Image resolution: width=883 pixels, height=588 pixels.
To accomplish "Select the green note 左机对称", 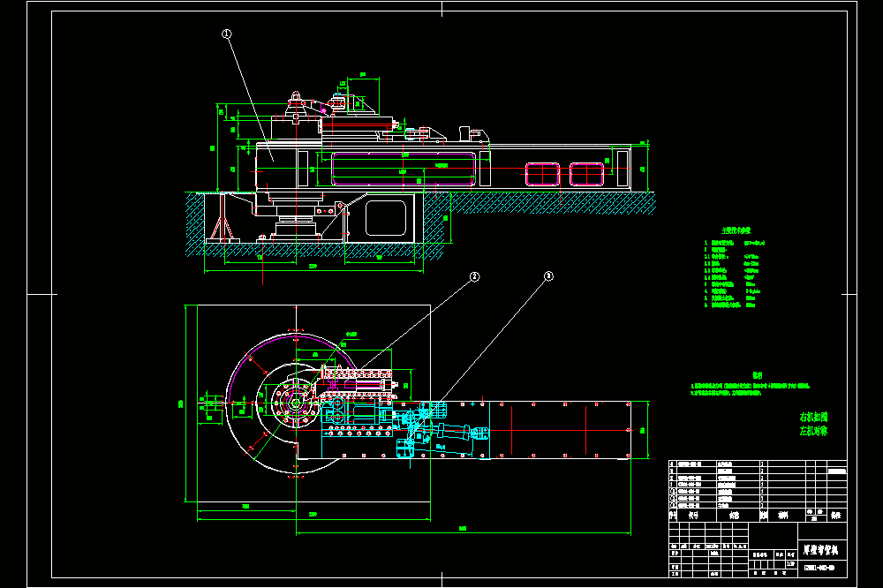I will coord(813,432).
